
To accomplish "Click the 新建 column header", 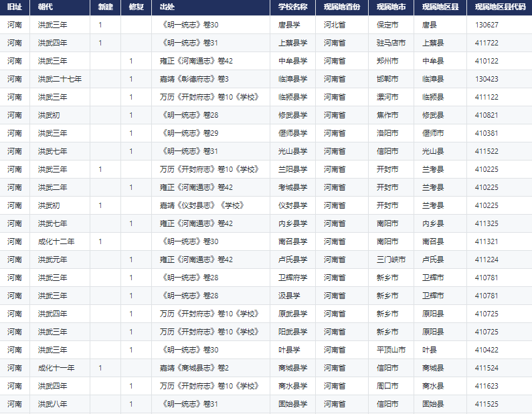I will coord(106,7).
